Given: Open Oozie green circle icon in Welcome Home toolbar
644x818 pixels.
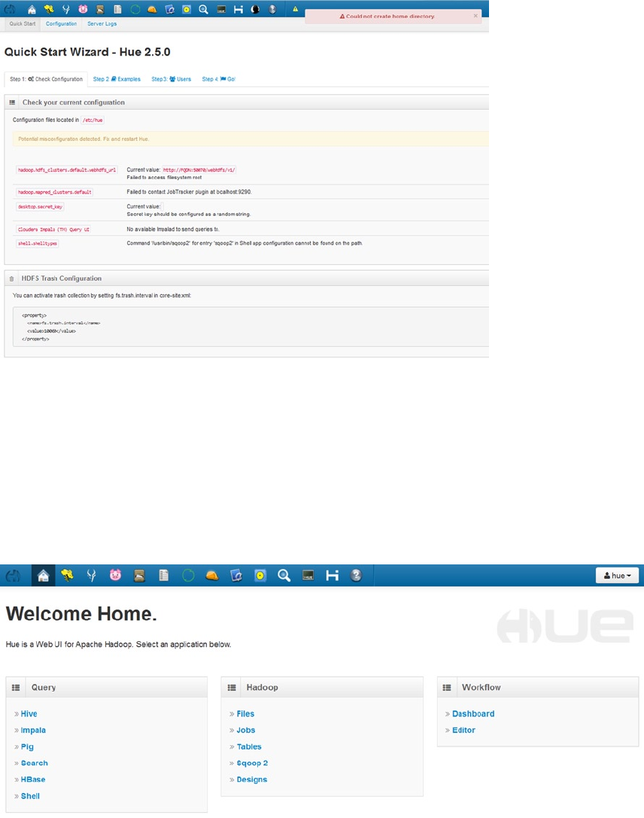Looking at the screenshot, I should [x=188, y=576].
